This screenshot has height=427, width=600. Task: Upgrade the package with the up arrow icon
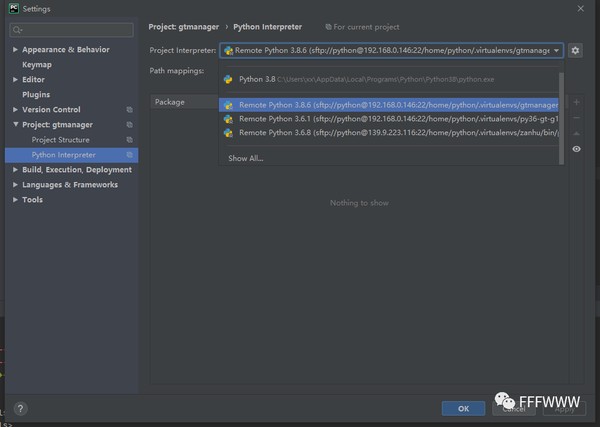point(576,134)
